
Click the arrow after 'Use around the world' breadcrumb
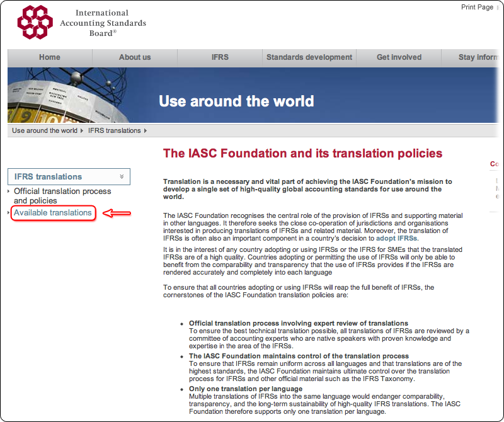click(x=82, y=130)
